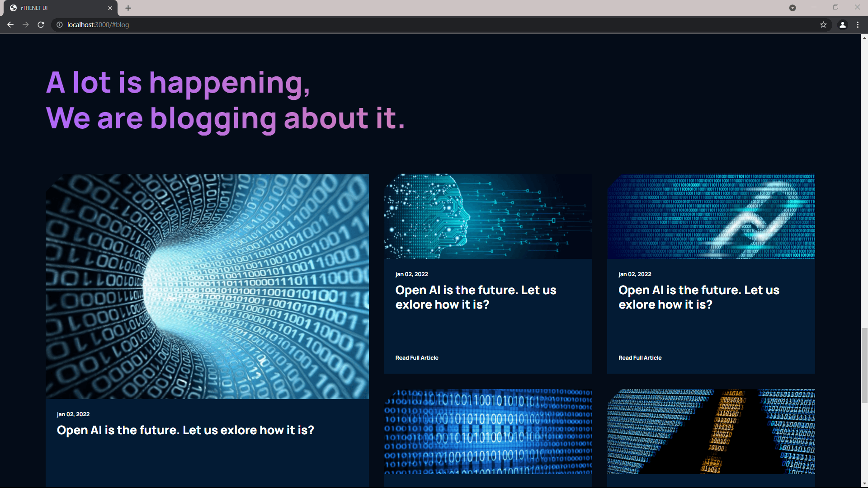Click the browser forward arrow

click(26, 25)
